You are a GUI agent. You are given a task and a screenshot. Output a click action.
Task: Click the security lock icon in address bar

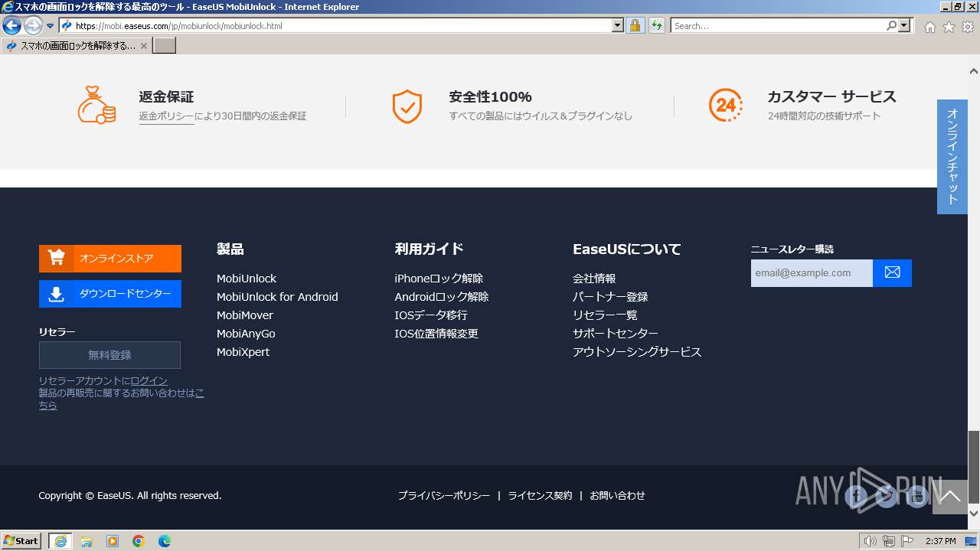point(635,25)
